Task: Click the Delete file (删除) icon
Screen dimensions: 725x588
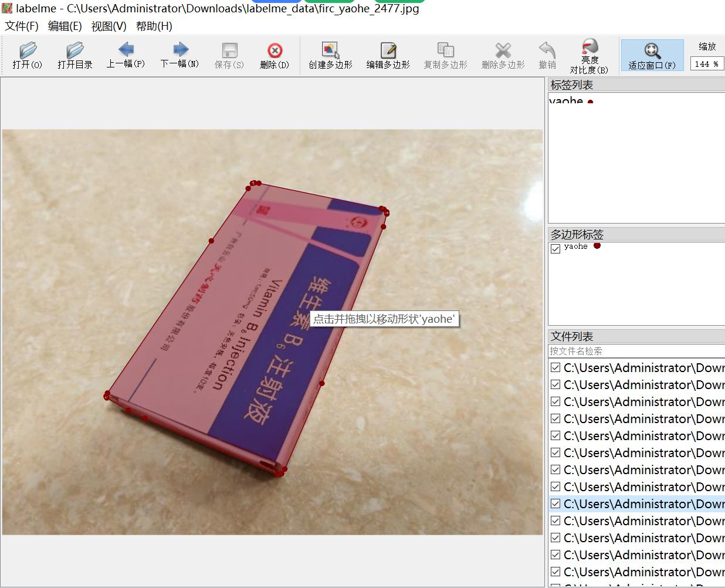Action: [x=275, y=56]
